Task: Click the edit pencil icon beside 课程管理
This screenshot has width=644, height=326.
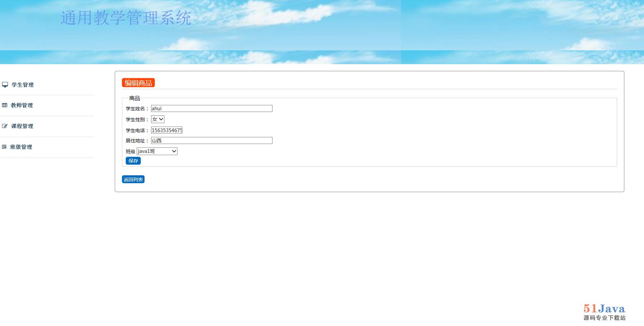Action: tap(5, 126)
